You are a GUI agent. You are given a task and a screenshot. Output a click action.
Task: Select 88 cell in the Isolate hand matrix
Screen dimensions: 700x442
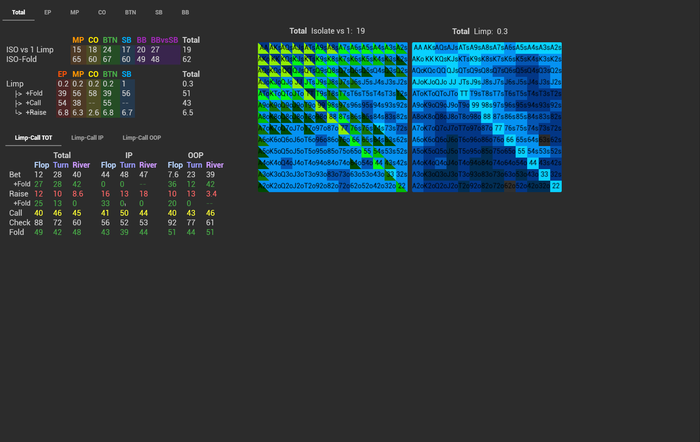333,117
